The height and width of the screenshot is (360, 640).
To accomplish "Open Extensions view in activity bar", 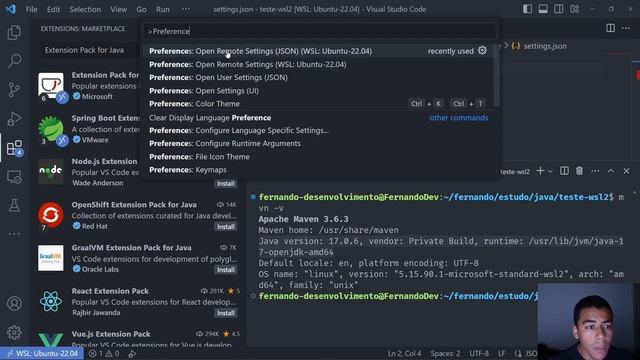I will coord(14,148).
